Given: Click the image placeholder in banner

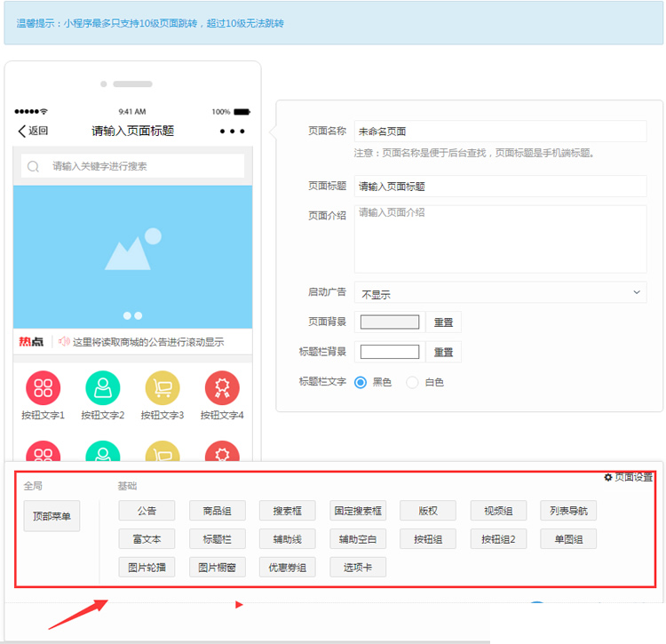Looking at the screenshot, I should (x=133, y=249).
